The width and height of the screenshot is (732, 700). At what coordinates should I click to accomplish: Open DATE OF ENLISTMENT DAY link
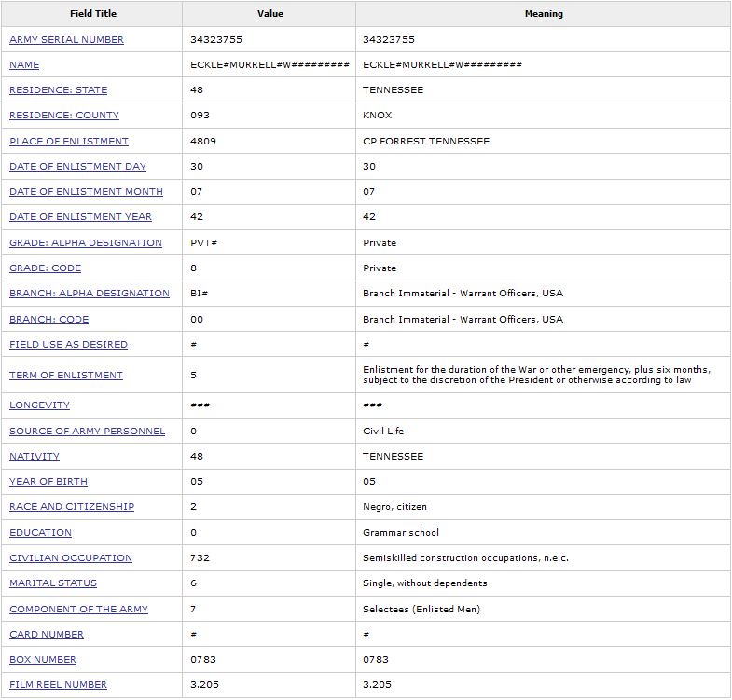(77, 167)
